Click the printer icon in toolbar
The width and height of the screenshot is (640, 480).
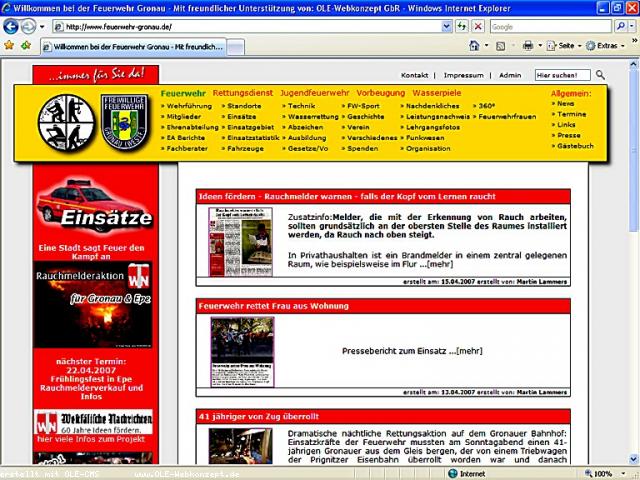528,46
